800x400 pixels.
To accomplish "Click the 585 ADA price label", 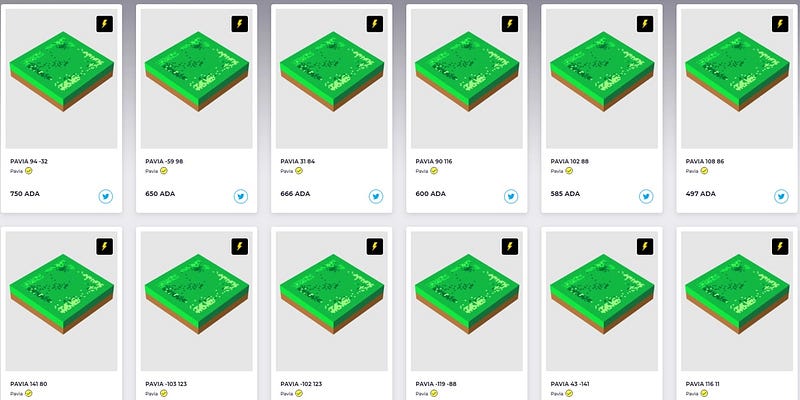I will (565, 194).
